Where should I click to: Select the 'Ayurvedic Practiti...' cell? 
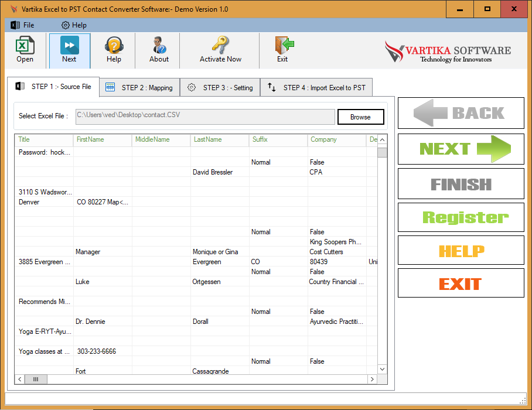click(x=337, y=322)
